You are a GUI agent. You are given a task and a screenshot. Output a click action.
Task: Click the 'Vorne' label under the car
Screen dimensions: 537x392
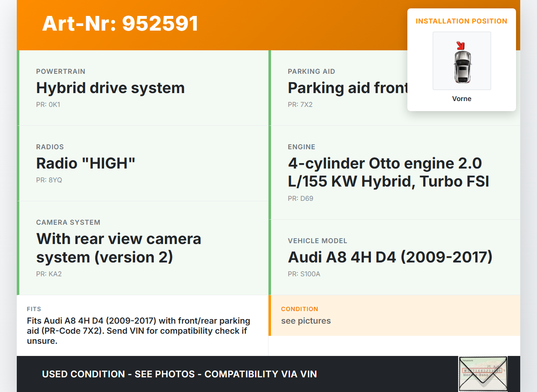pos(461,99)
